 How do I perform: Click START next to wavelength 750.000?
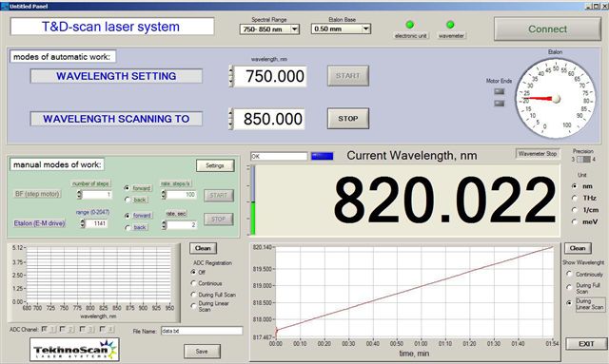[348, 76]
